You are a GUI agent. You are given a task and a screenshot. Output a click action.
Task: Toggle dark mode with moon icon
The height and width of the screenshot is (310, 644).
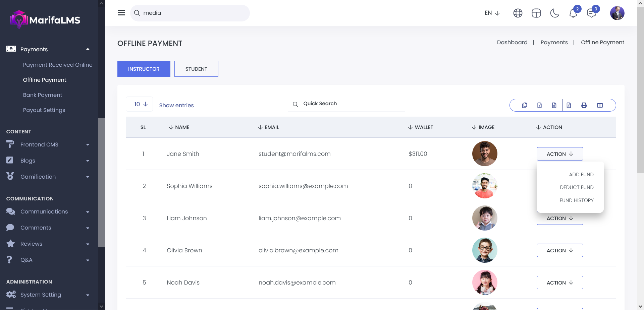click(x=555, y=13)
